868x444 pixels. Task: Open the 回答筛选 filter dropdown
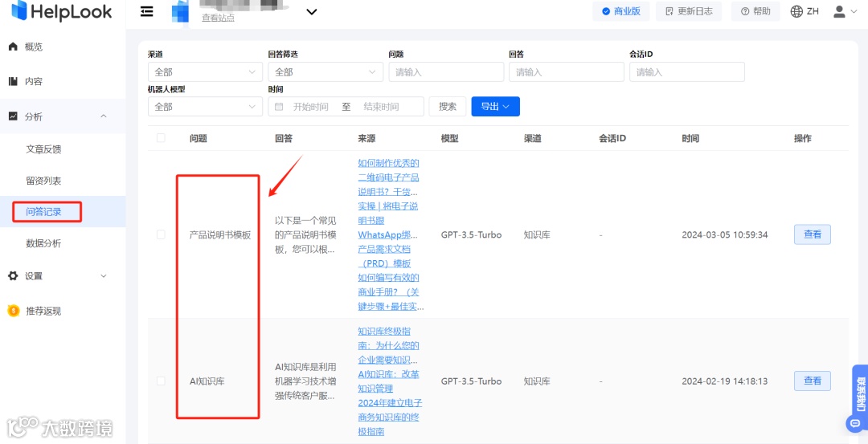[x=325, y=72]
